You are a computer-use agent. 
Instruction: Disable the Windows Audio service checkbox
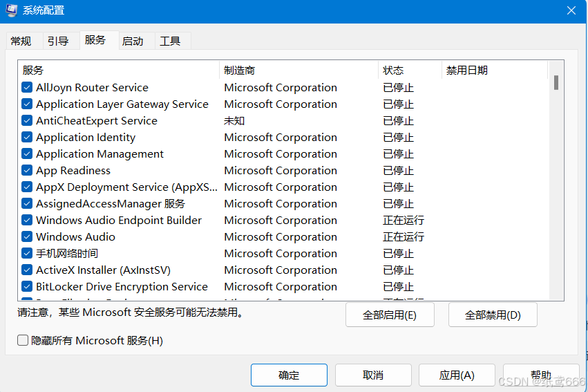[x=27, y=237]
